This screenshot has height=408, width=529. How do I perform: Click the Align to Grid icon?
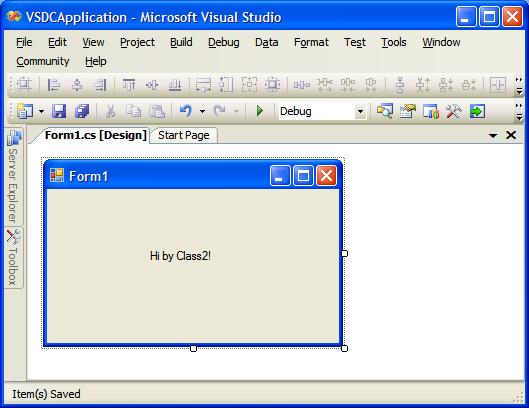click(24, 84)
